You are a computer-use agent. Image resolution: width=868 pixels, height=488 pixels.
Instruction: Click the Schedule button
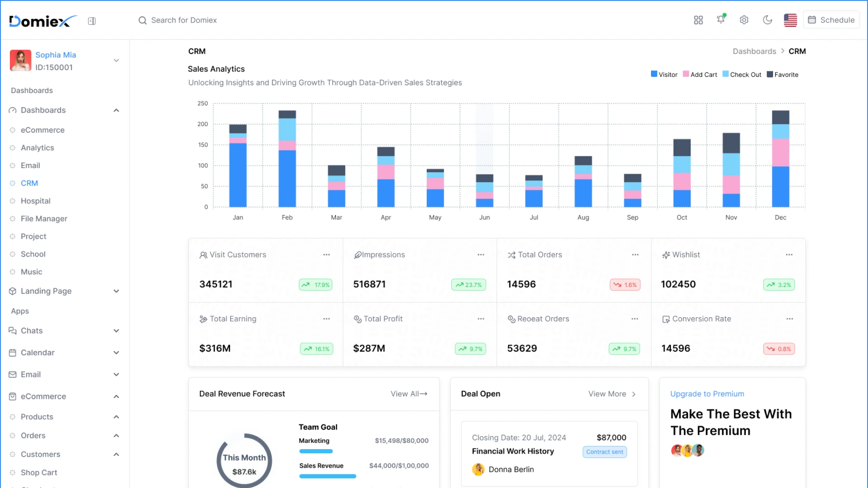[831, 20]
